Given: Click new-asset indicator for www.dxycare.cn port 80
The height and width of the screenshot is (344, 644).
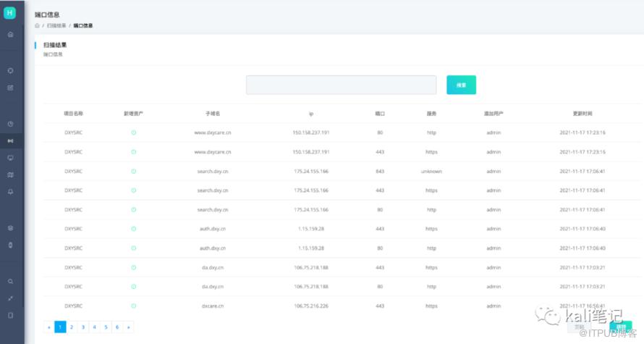Looking at the screenshot, I should point(133,133).
